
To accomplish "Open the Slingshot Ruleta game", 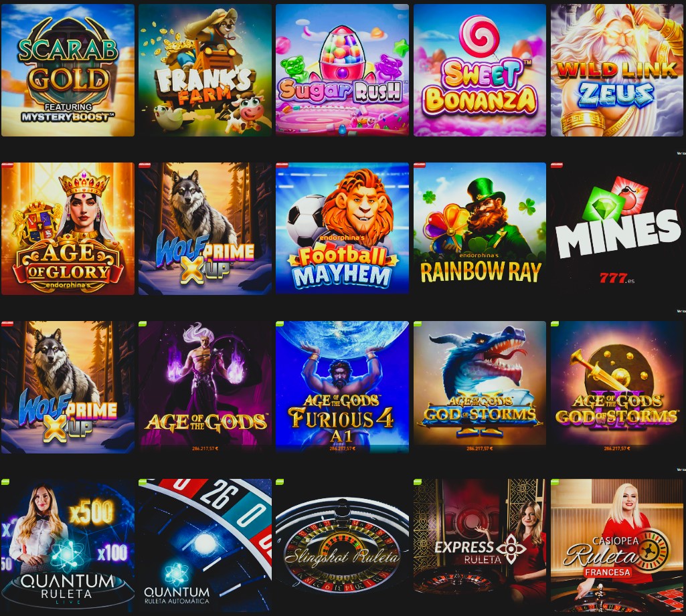I will (343, 545).
